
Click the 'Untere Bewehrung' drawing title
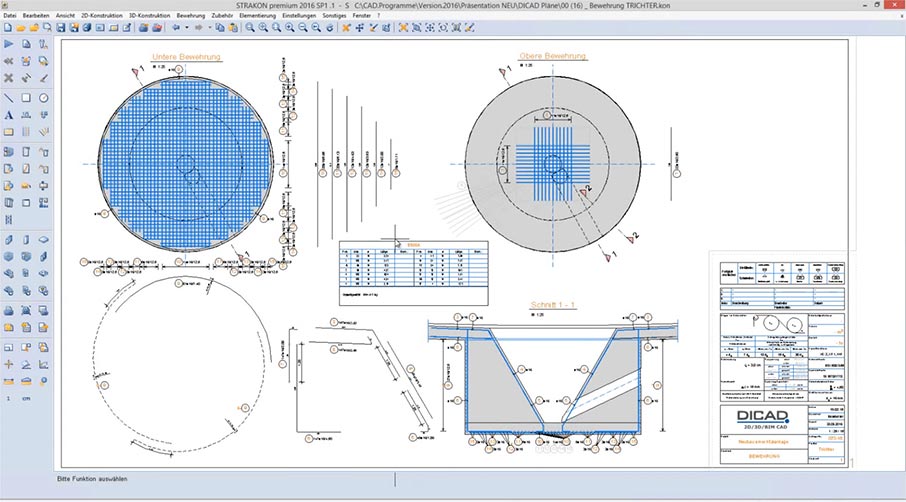[186, 56]
